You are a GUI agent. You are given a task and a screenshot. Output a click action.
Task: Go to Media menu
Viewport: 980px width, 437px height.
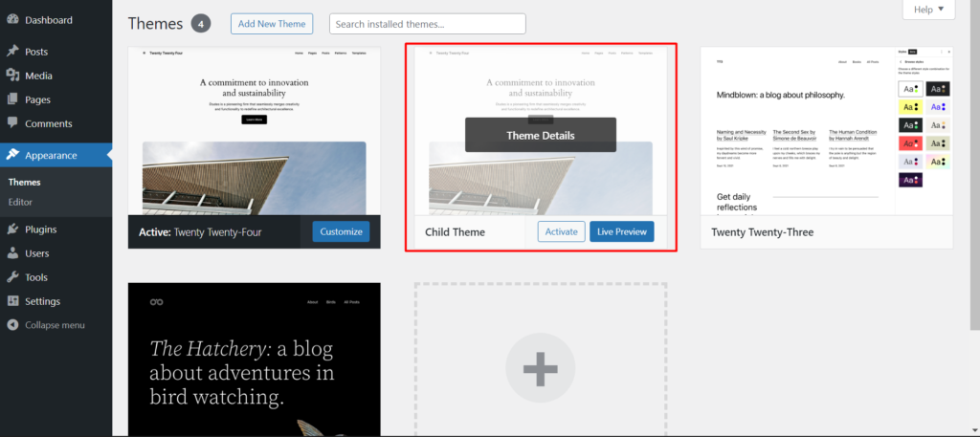[56, 76]
